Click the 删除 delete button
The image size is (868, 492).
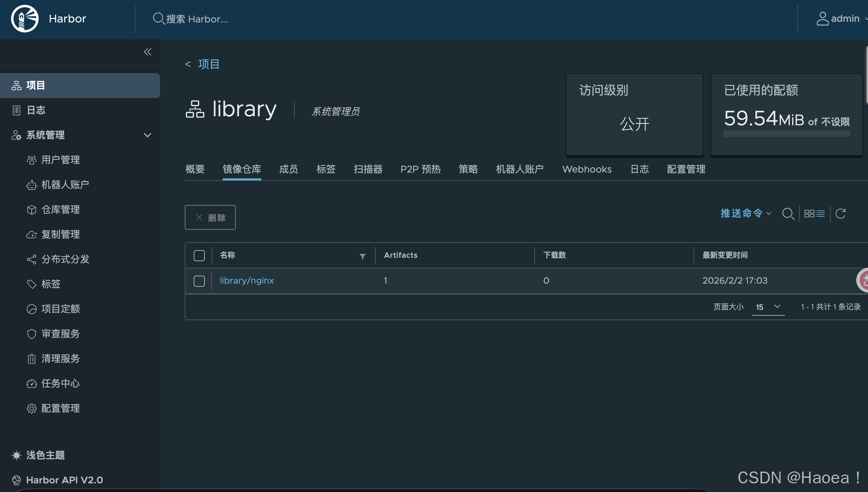[210, 217]
